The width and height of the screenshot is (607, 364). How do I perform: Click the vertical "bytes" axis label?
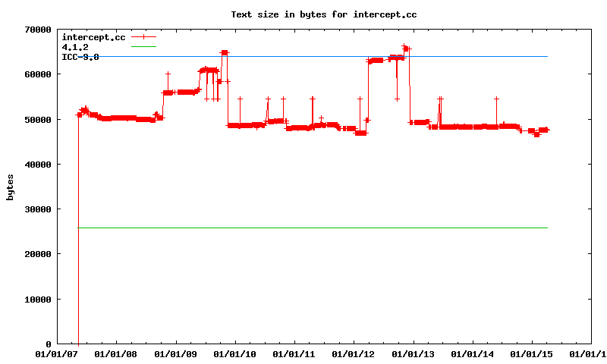coord(11,187)
